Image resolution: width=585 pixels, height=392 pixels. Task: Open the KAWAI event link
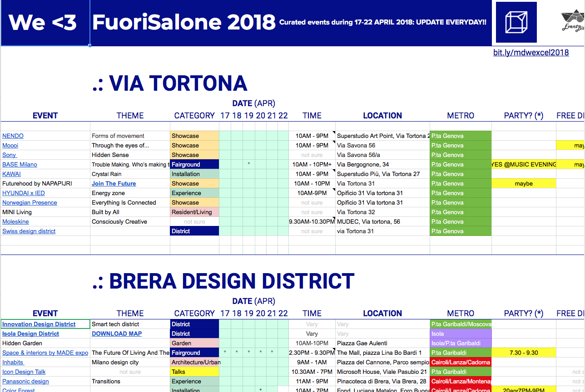click(11, 174)
